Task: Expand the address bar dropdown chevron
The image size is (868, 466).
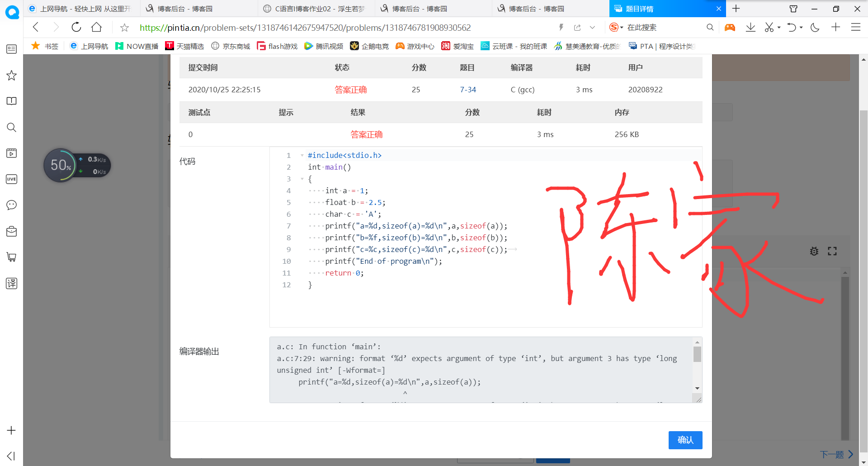Action: click(x=592, y=28)
